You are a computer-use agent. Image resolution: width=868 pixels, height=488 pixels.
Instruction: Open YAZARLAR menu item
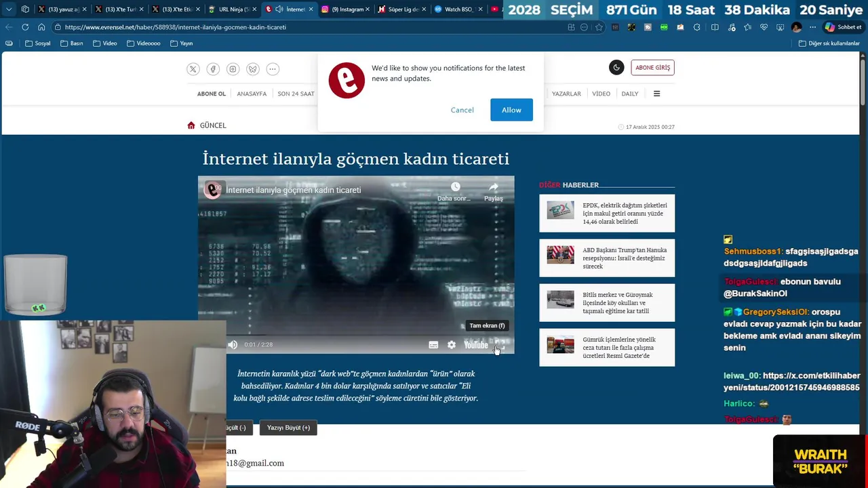point(566,94)
